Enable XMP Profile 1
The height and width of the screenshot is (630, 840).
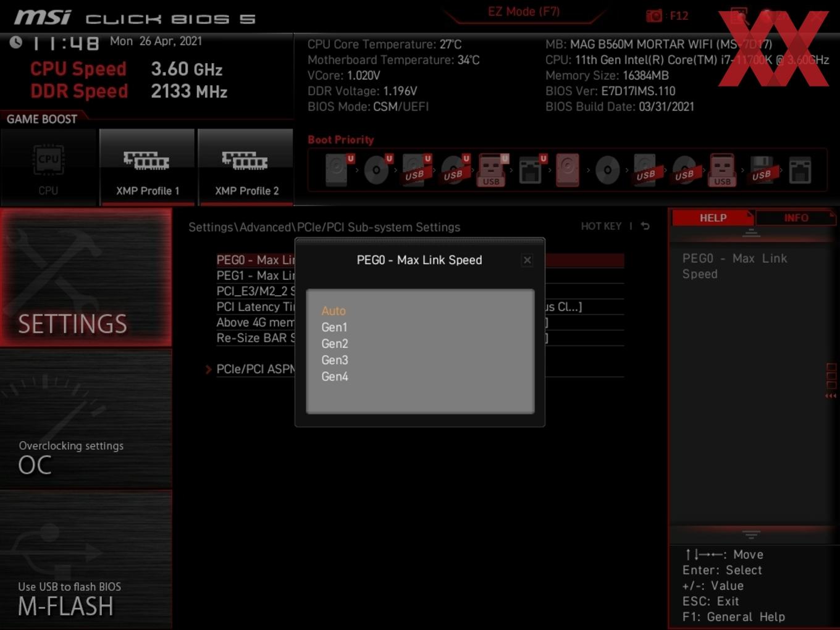coord(147,167)
